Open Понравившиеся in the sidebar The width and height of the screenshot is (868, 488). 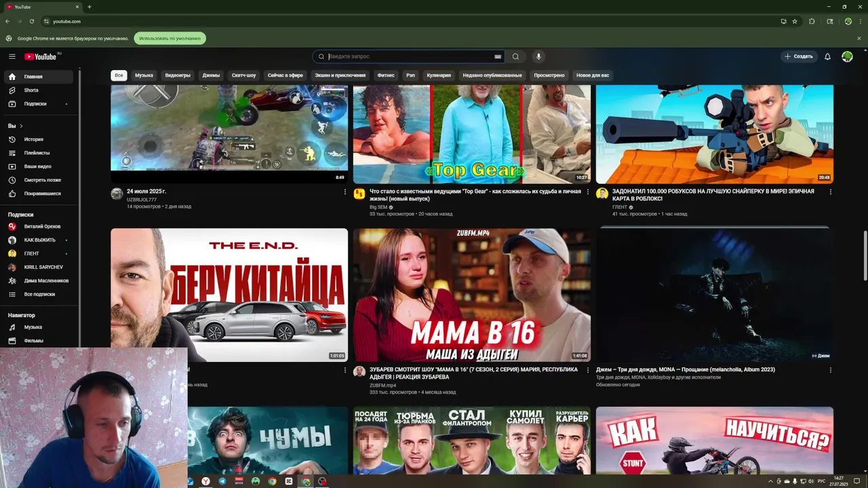pos(40,193)
